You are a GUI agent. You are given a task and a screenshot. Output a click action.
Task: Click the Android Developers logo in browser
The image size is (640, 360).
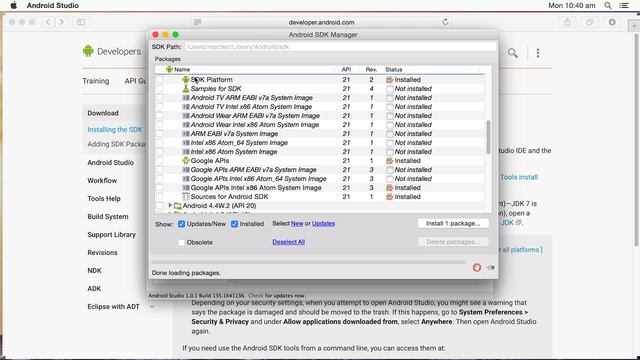88,51
